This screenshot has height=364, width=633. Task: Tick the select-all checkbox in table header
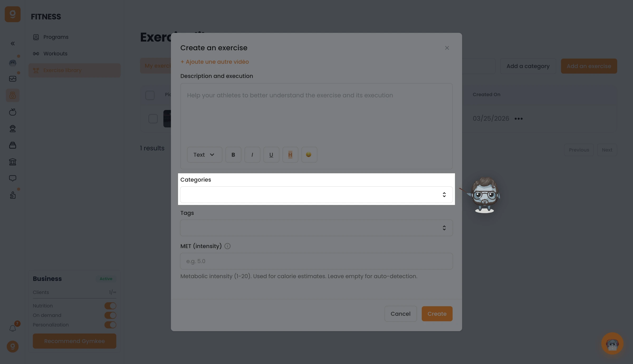point(150,95)
